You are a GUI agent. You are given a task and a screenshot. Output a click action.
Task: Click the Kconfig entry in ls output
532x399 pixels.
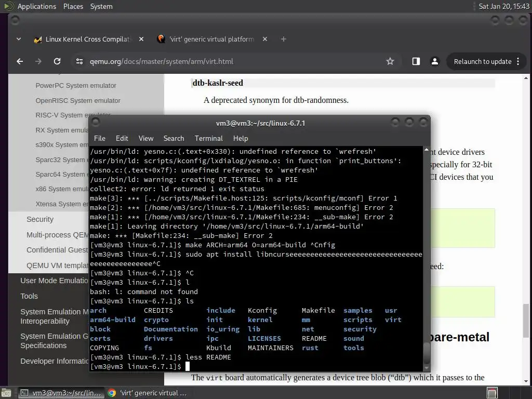[262, 311]
